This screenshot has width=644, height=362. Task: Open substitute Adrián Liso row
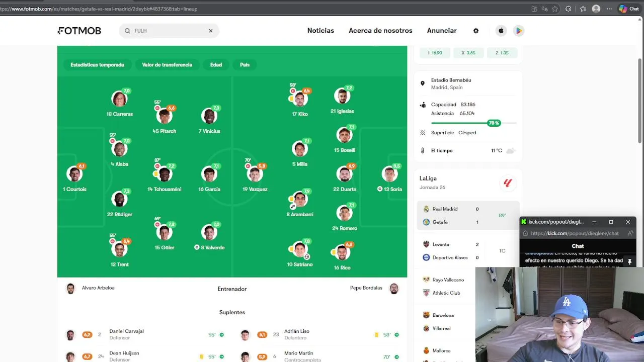tap(320, 335)
